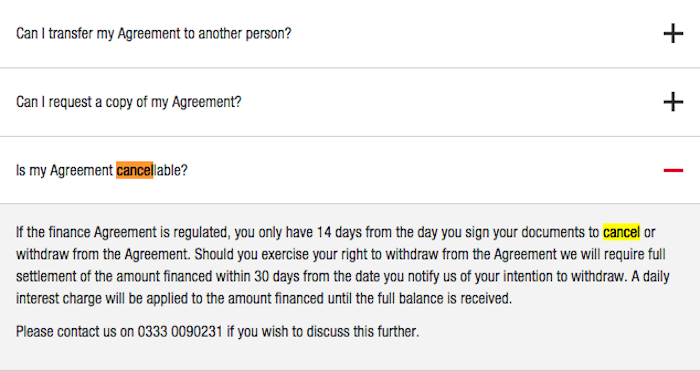The width and height of the screenshot is (700, 371).
Task: Click the words "daily interest charge" text
Action: click(x=343, y=287)
